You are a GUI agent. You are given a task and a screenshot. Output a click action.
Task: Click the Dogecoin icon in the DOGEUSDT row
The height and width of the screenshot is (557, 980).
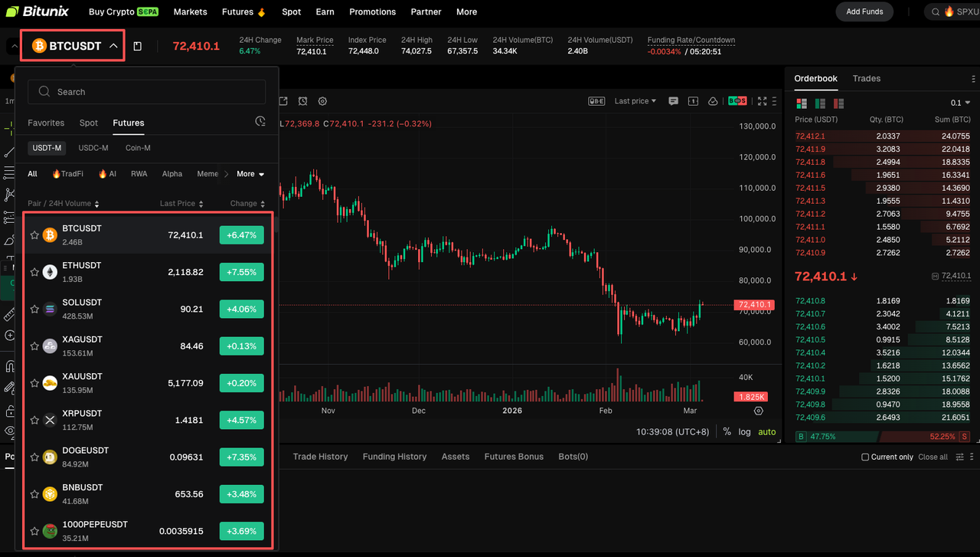[50, 457]
